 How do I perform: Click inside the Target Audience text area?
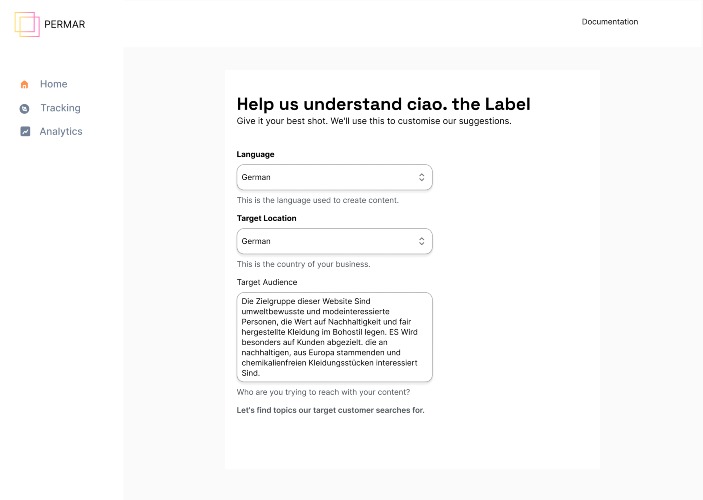tap(334, 337)
